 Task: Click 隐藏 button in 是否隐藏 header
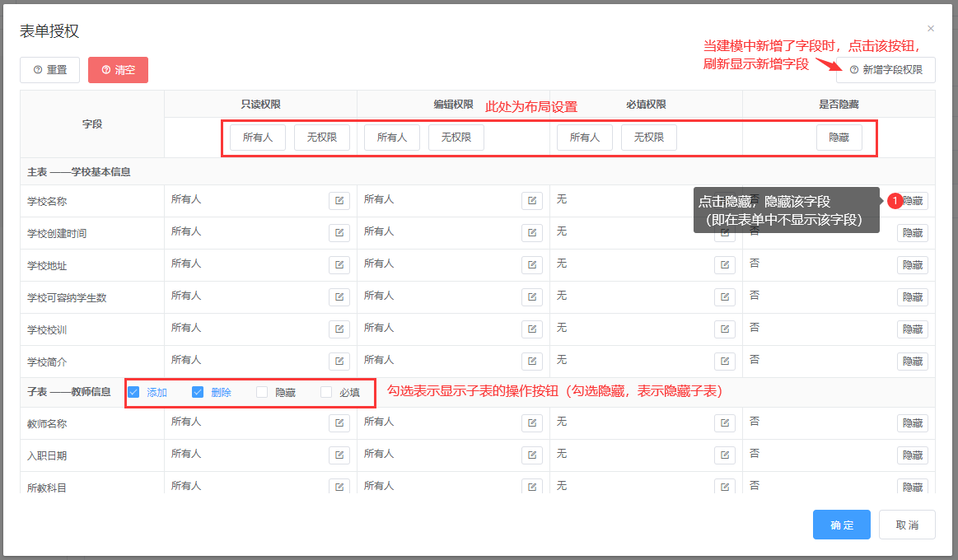tap(839, 138)
